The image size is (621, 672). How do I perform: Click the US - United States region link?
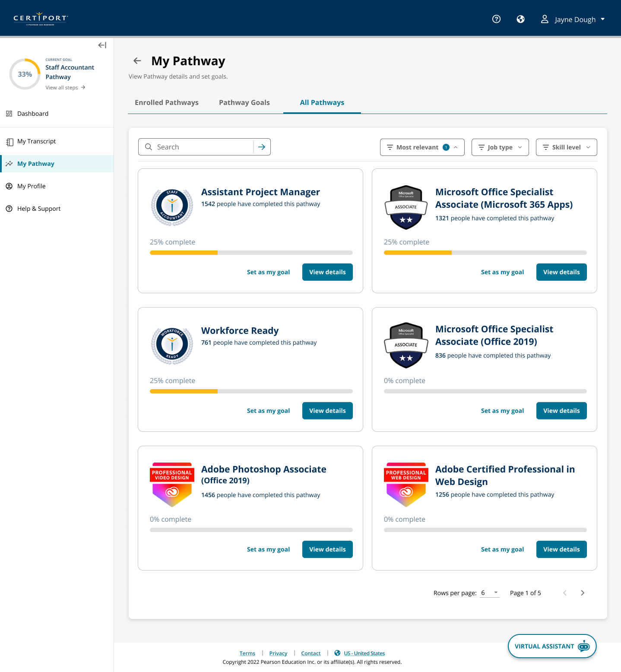(x=364, y=653)
